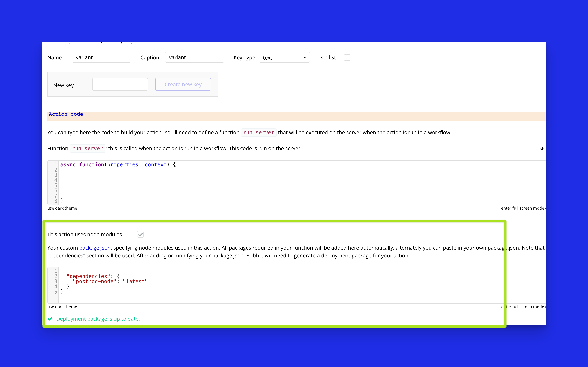This screenshot has height=367, width=588.
Task: Click the Name field containing variant
Action: (x=101, y=57)
